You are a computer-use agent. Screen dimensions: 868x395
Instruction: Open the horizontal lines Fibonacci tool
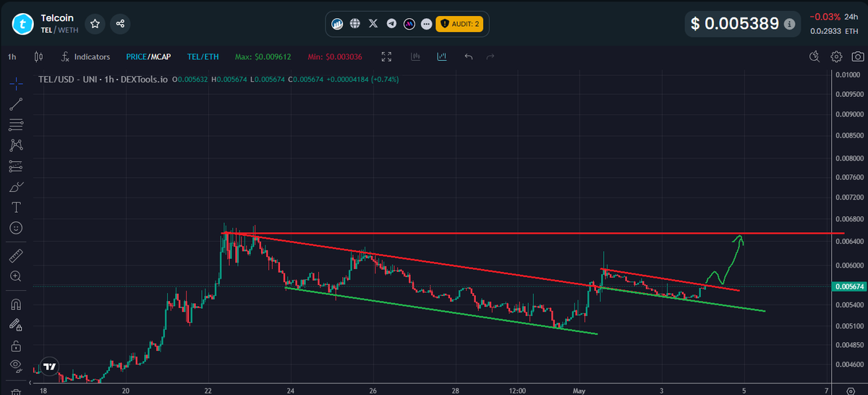16,124
